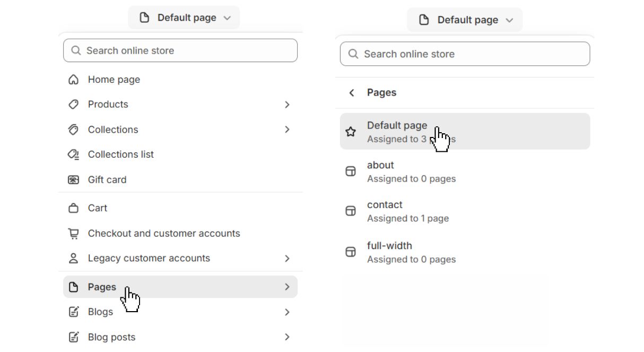The width and height of the screenshot is (644, 352).
Task: Click the Collections icon
Action: coord(73,129)
